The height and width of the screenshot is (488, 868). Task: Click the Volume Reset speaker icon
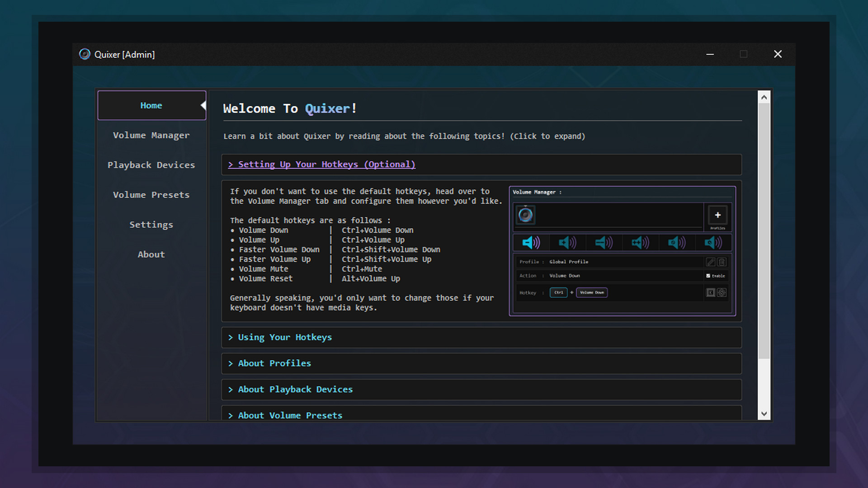[712, 243]
